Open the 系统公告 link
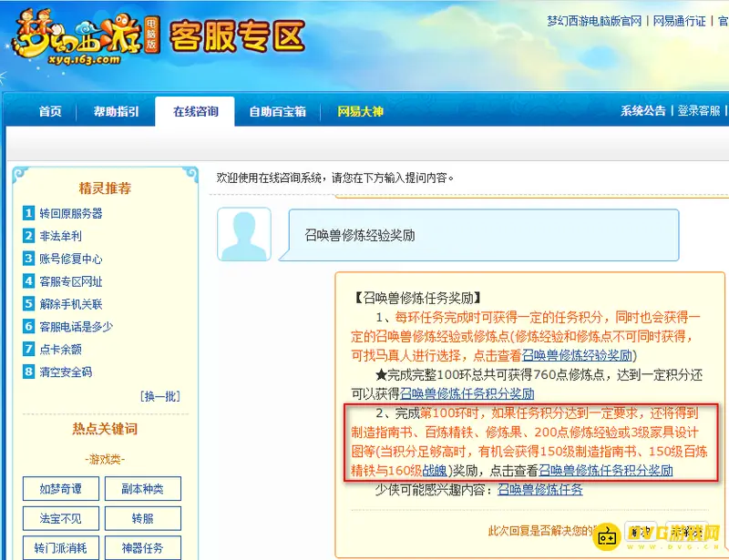The width and height of the screenshot is (729, 560). point(643,110)
